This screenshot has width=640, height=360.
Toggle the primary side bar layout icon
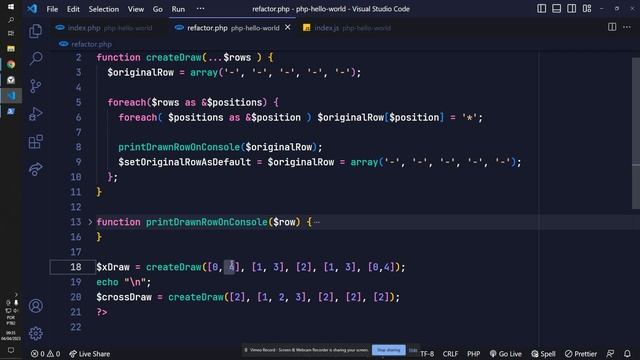(541, 9)
